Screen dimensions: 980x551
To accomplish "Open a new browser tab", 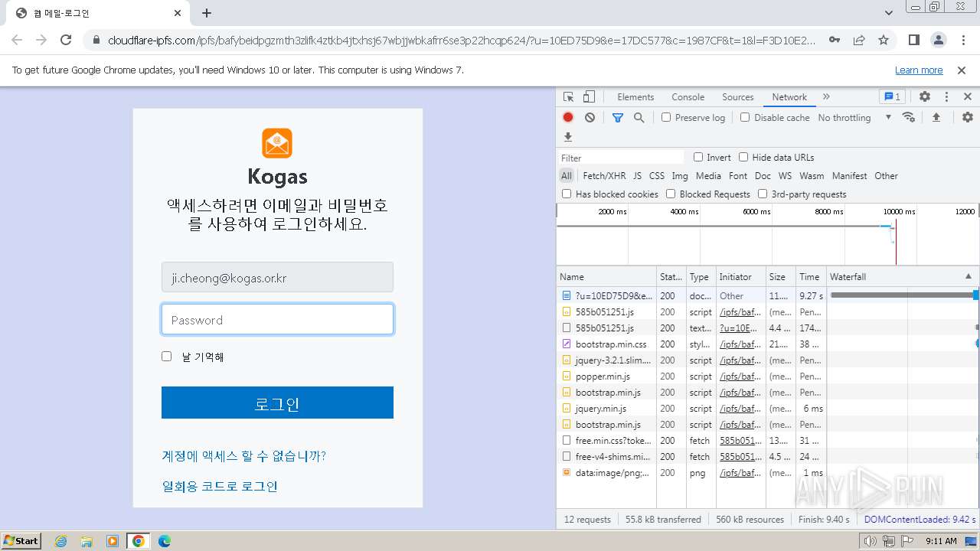I will [x=207, y=13].
